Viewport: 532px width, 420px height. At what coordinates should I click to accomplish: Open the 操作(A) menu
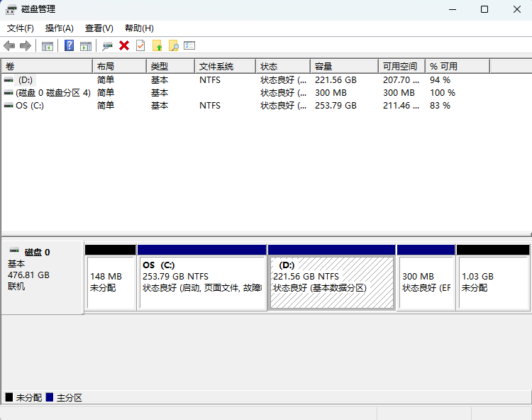[60, 28]
